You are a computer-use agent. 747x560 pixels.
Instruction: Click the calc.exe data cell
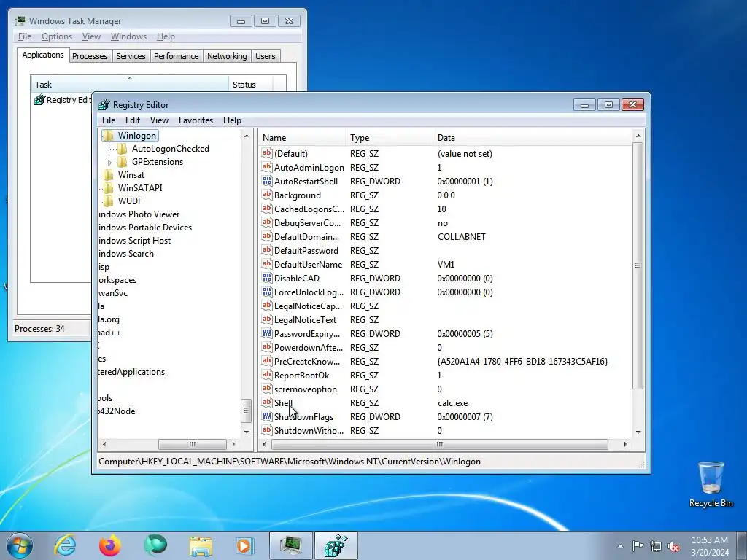(x=452, y=402)
